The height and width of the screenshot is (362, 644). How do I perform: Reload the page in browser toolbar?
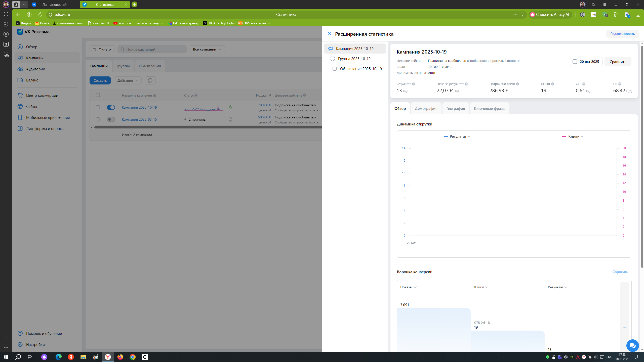40,15
